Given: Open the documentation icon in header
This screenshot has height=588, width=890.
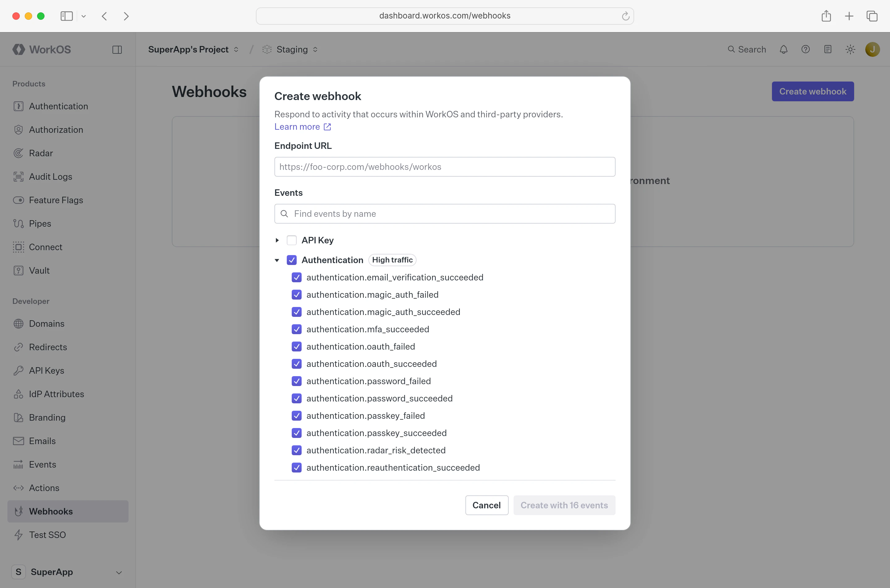Looking at the screenshot, I should tap(828, 49).
